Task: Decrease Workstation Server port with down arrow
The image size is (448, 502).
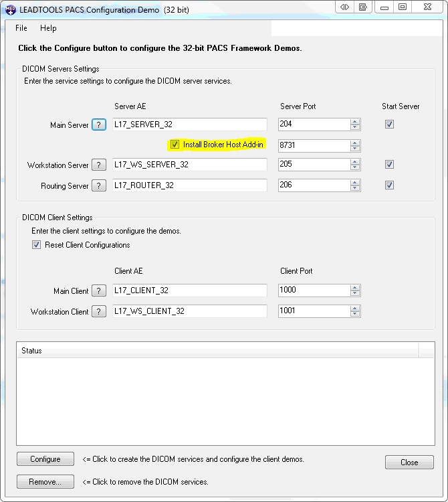Action: click(355, 168)
